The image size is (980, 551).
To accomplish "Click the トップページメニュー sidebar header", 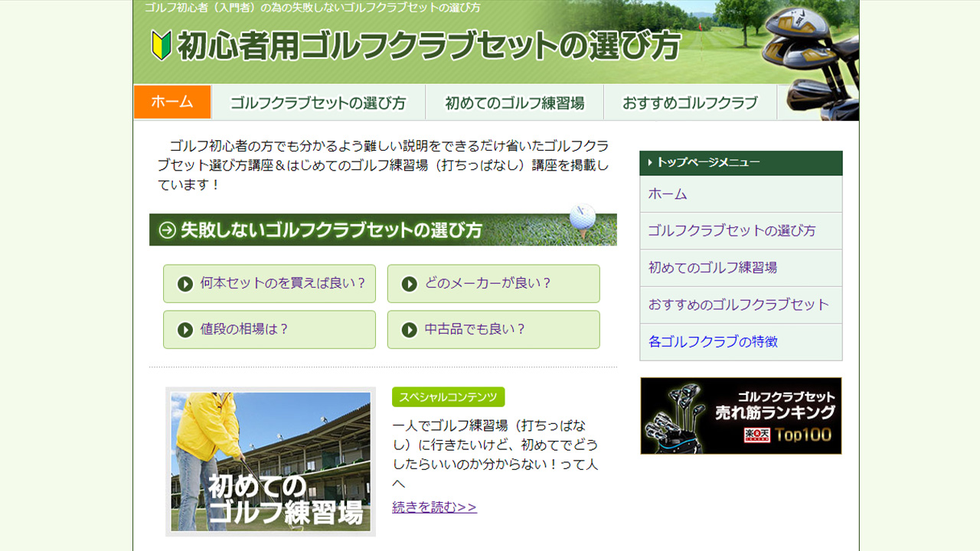I will click(x=741, y=163).
